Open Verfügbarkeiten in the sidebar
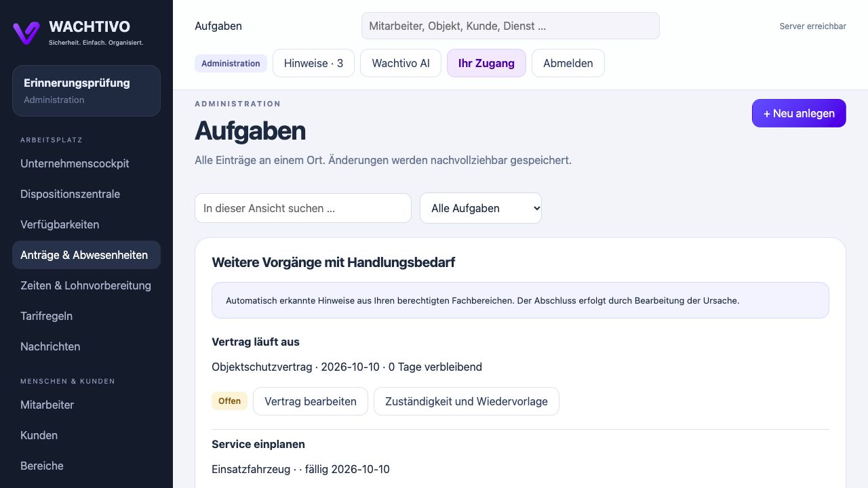The height and width of the screenshot is (488, 868). tap(86, 224)
